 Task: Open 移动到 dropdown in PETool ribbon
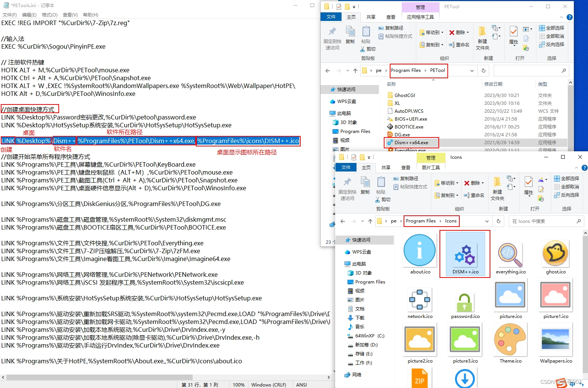point(432,33)
